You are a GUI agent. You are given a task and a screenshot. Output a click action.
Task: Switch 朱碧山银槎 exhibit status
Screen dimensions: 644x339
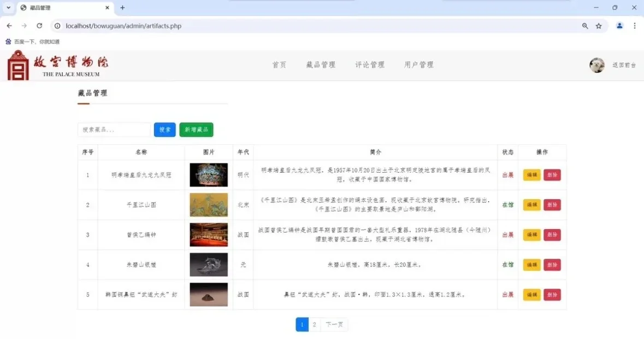[x=507, y=265]
